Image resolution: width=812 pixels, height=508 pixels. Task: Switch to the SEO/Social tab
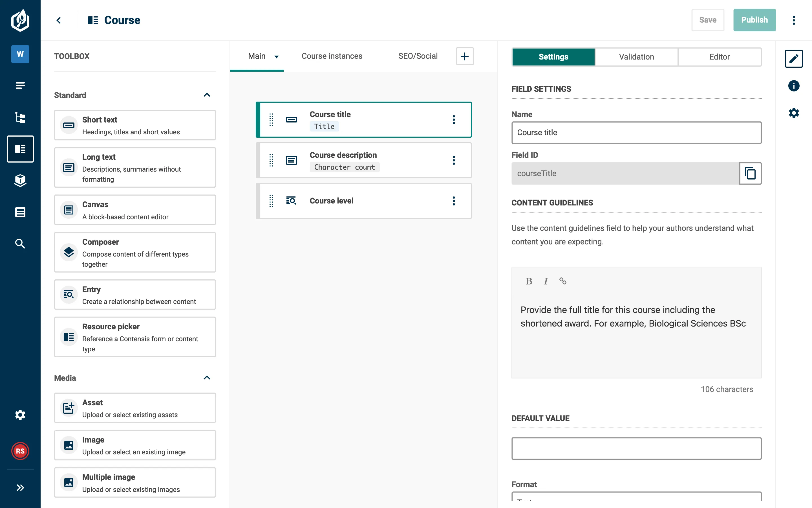[418, 56]
